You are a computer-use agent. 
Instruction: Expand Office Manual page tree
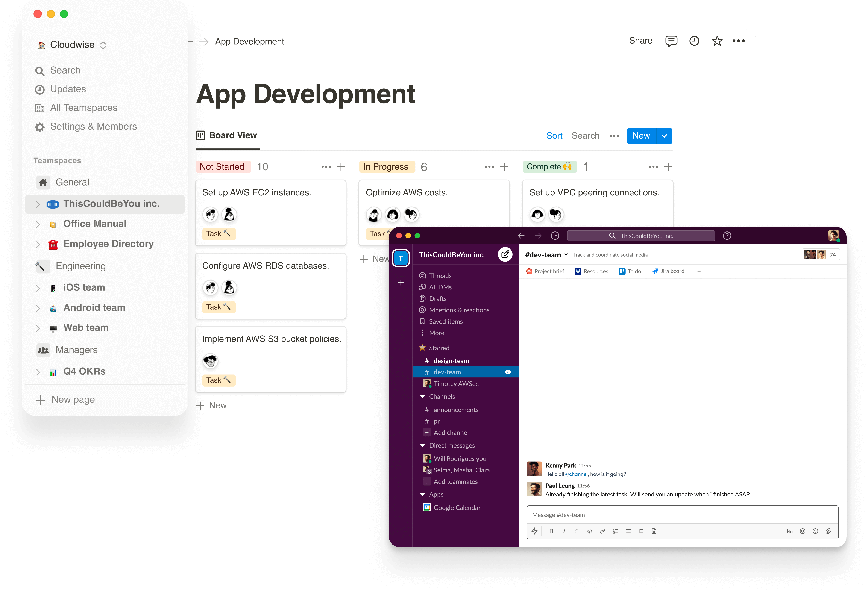pyautogui.click(x=38, y=224)
